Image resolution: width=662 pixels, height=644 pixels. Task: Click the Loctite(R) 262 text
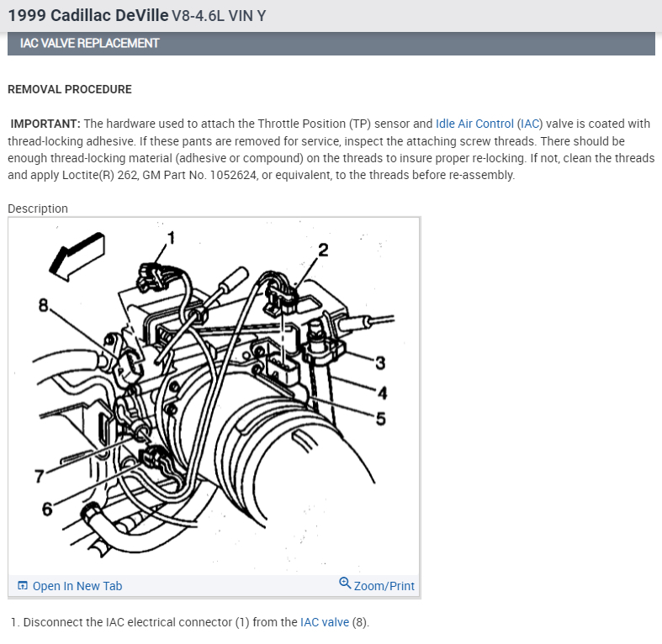pyautogui.click(x=100, y=175)
